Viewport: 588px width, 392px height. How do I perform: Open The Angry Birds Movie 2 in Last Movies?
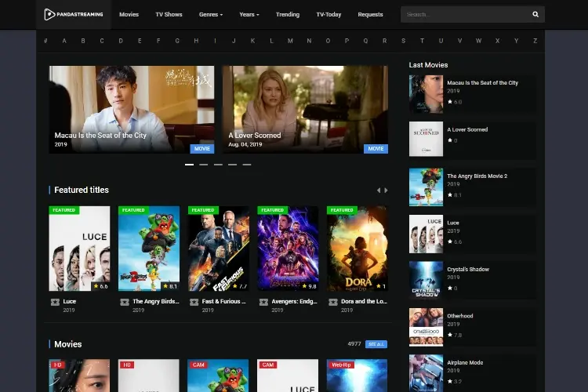(x=477, y=176)
